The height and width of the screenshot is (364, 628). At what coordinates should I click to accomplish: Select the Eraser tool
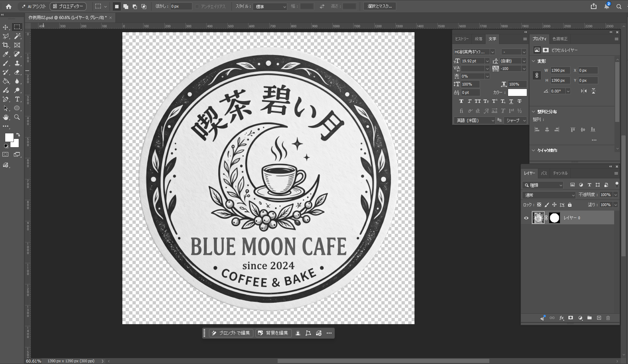point(17,72)
